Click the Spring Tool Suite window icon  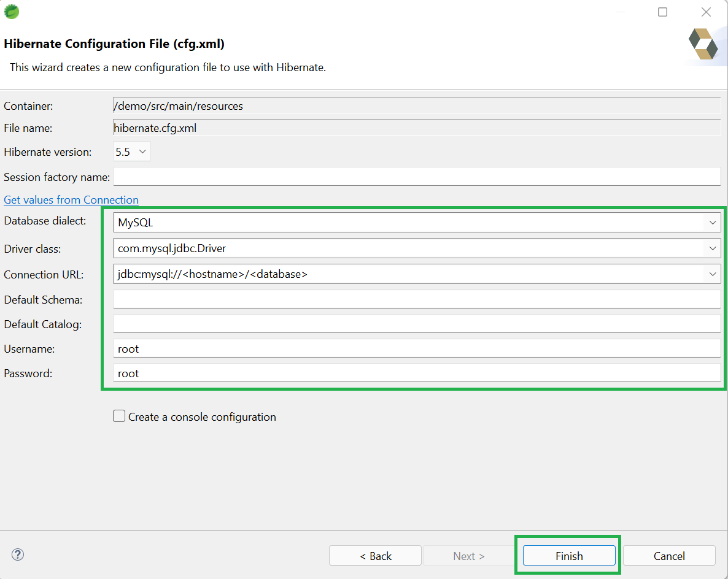(11, 12)
